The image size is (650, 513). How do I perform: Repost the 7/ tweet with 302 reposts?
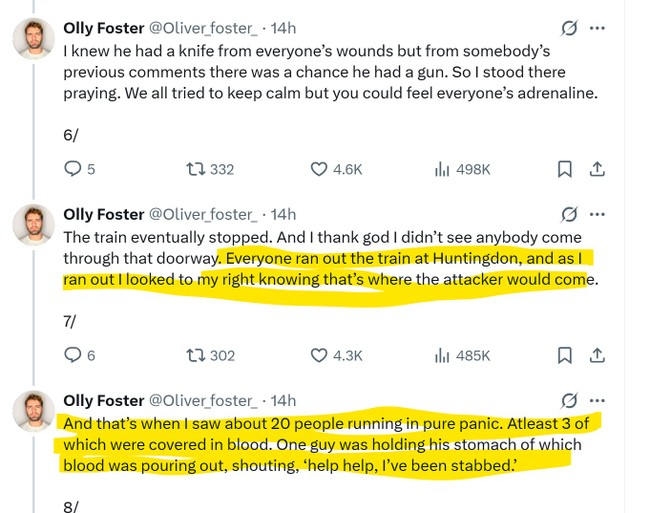click(197, 355)
